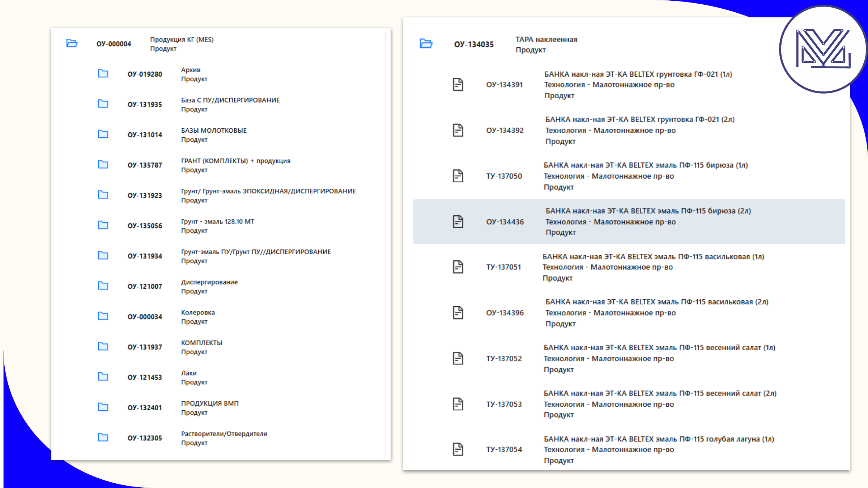868x488 pixels.
Task: Click the open folder icon for ОУ-000004
Action: (72, 43)
